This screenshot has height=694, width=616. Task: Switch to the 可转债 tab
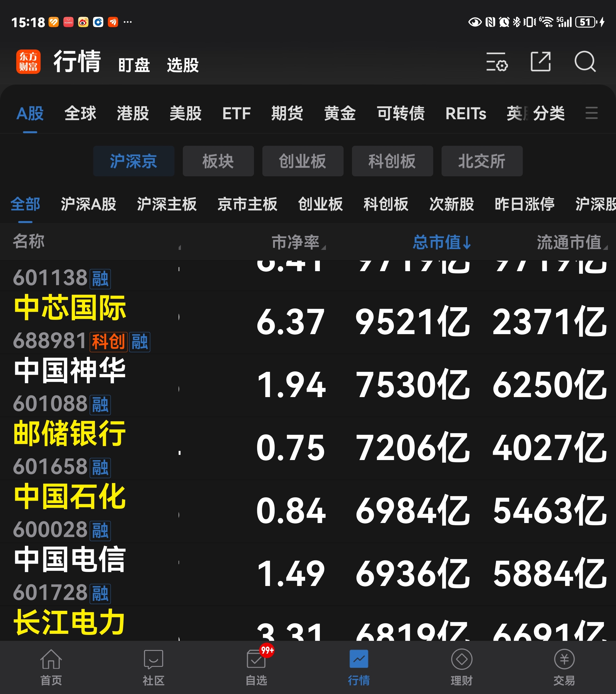click(401, 113)
